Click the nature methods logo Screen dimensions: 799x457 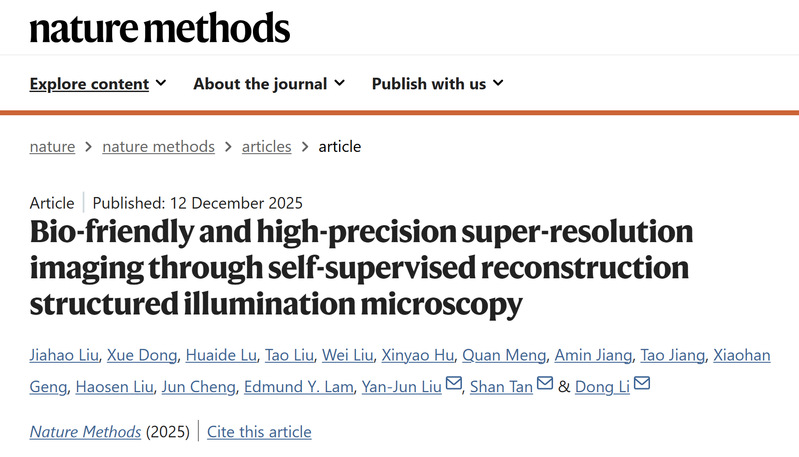coord(160,28)
